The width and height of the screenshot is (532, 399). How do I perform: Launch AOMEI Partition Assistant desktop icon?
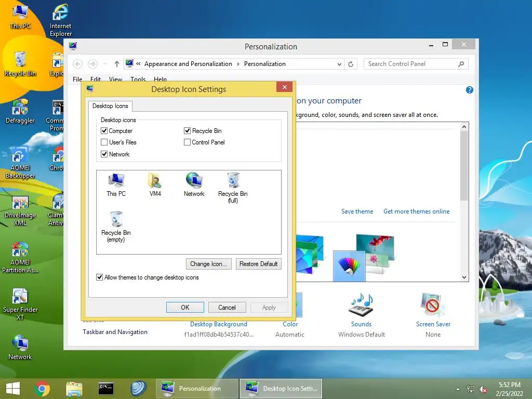point(20,258)
